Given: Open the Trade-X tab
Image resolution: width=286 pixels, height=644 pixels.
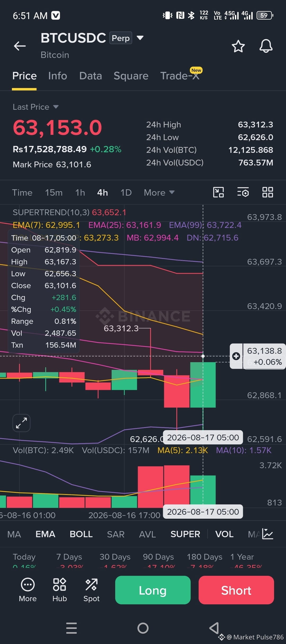Looking at the screenshot, I should (x=180, y=76).
